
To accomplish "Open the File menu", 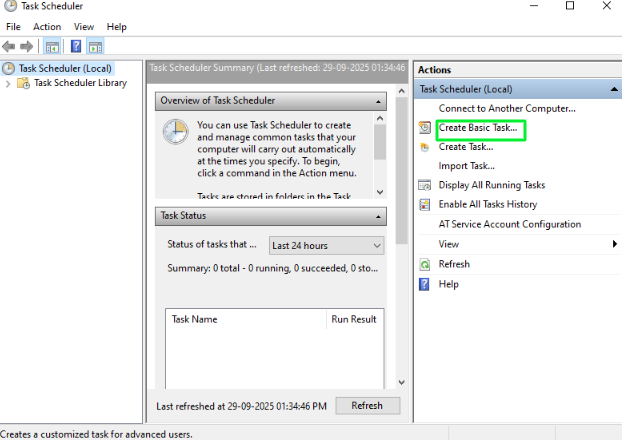I will pos(14,26).
